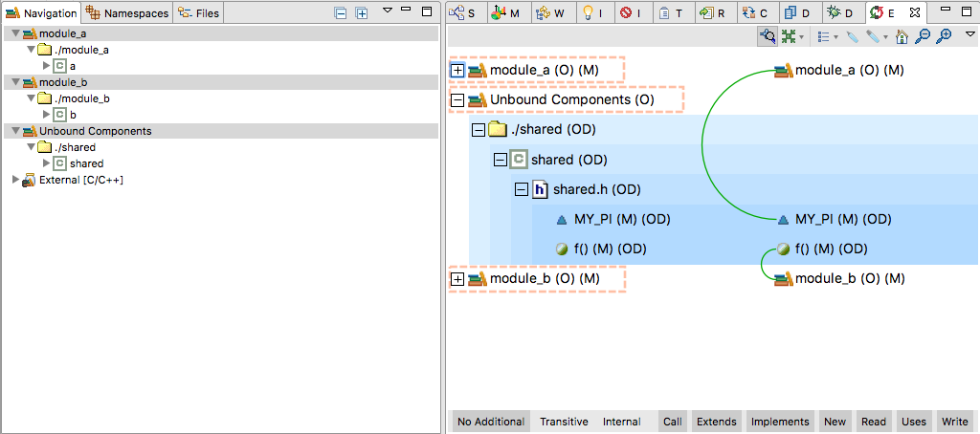Select the left f() (M) (OD) function icon
Screen dimensions: 980x434
tap(561, 250)
